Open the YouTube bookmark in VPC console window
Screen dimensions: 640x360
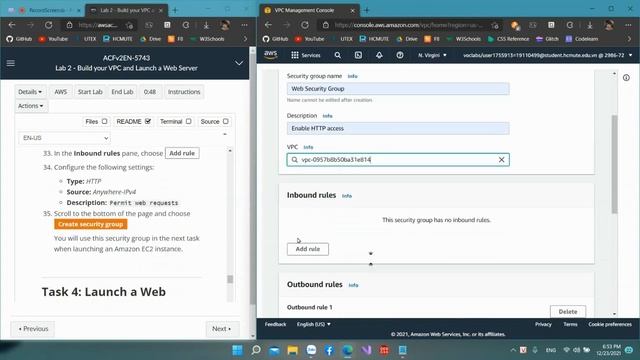309,39
